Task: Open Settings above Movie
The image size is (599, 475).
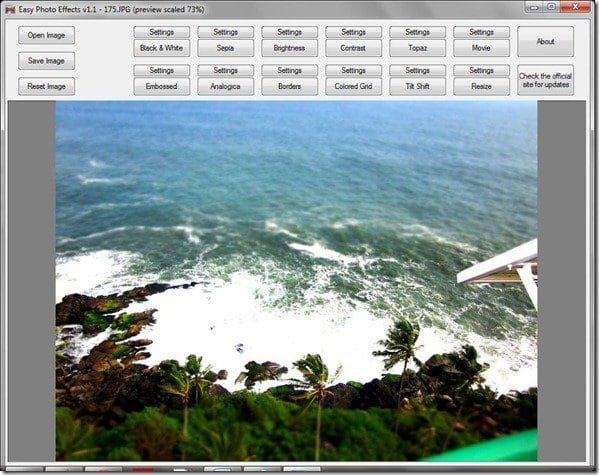Action: coord(481,32)
